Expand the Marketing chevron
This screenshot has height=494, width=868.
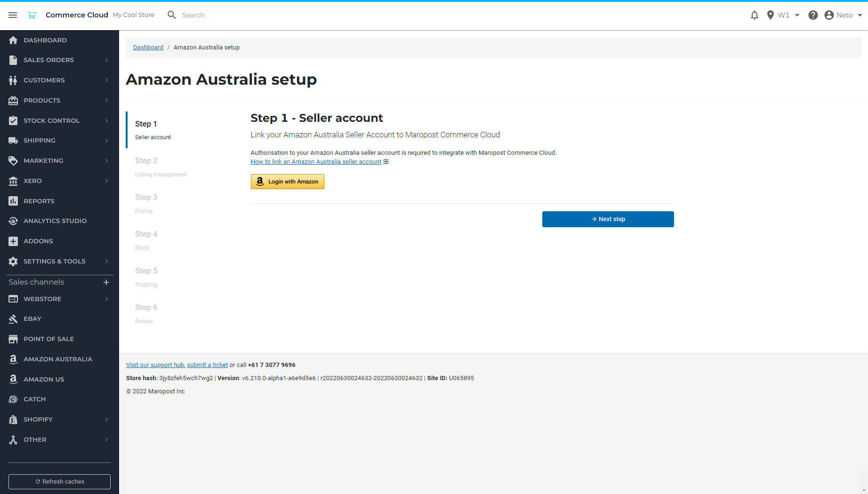(x=107, y=161)
